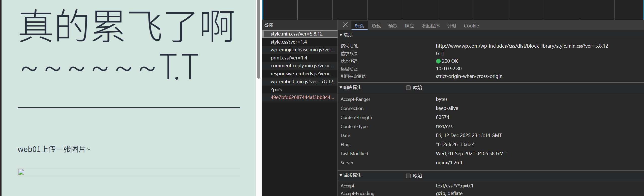Click the GET request method value

point(440,53)
